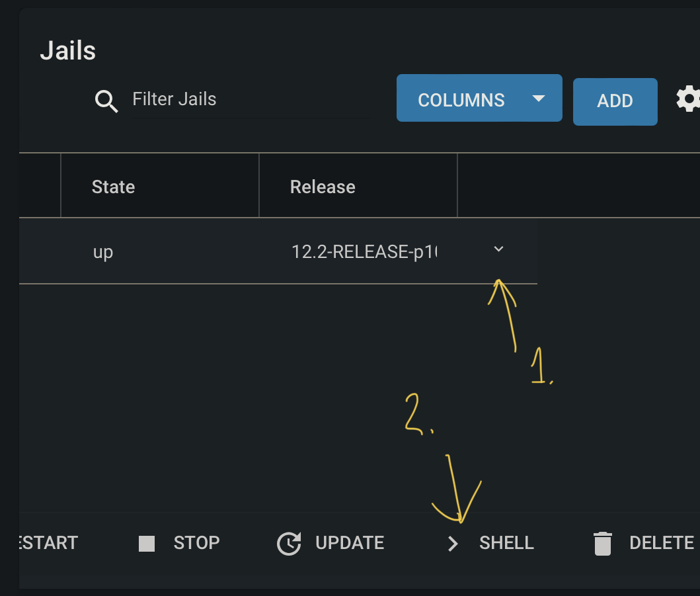Click the State column header
Viewport: 700px width, 596px height.
tap(113, 186)
